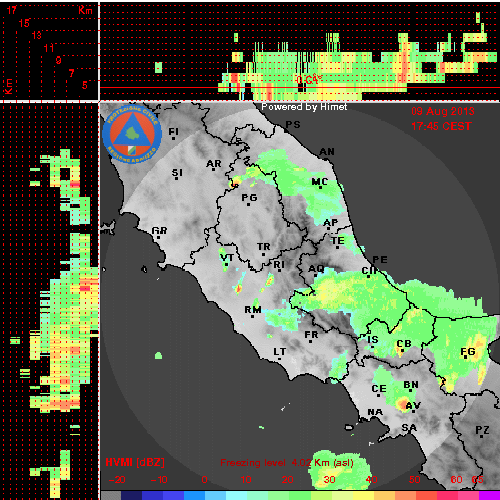Click the AR city label on the map

(x=214, y=164)
